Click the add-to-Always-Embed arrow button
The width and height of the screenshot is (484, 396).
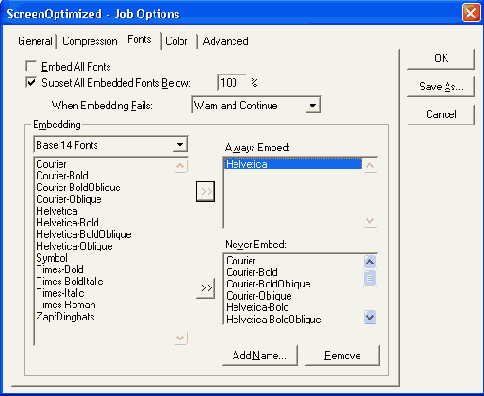pyautogui.click(x=205, y=191)
